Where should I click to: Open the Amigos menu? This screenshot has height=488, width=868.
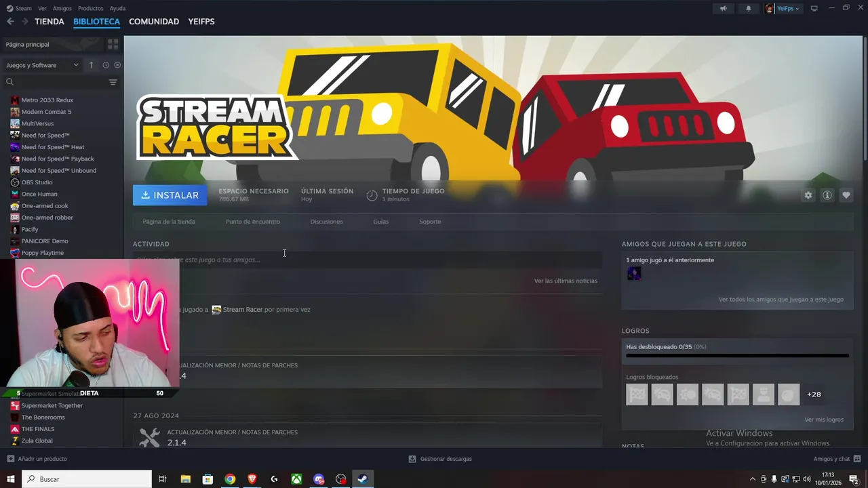[x=62, y=9]
